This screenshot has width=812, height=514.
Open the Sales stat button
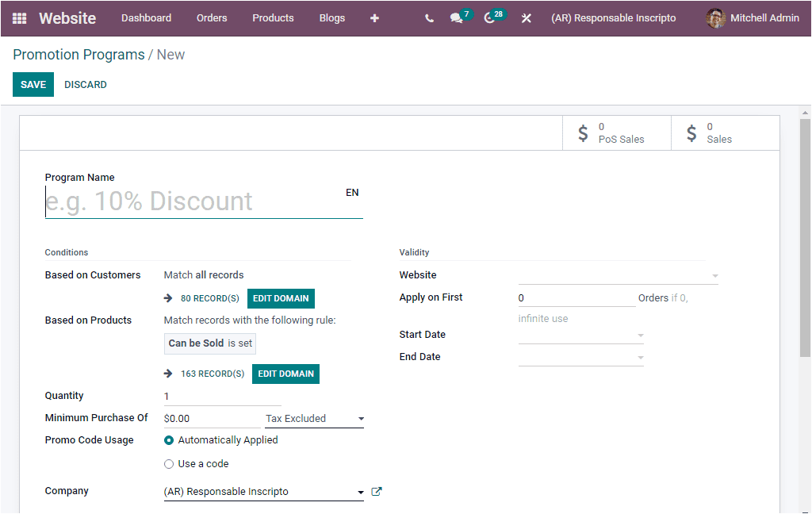pyautogui.click(x=724, y=132)
